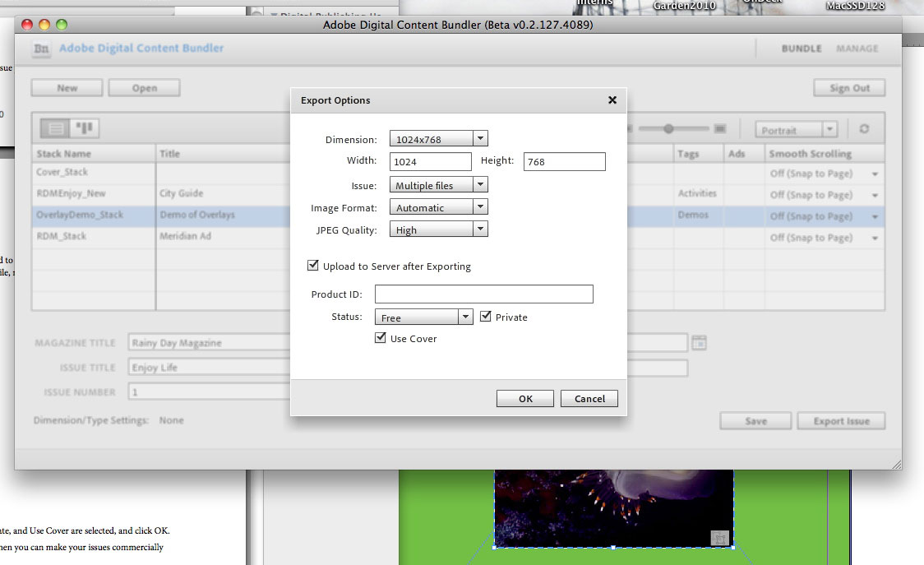Viewport: 924px width, 565px height.
Task: Open the JPEG Quality dropdown
Action: coord(438,229)
